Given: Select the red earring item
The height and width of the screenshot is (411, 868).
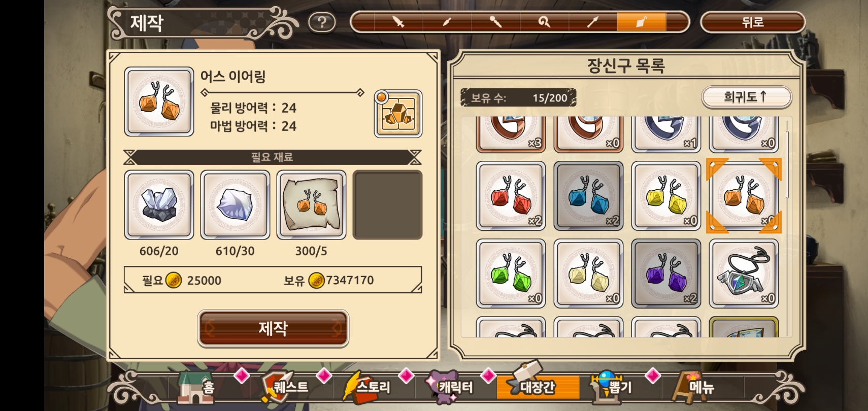Looking at the screenshot, I should click(x=511, y=196).
